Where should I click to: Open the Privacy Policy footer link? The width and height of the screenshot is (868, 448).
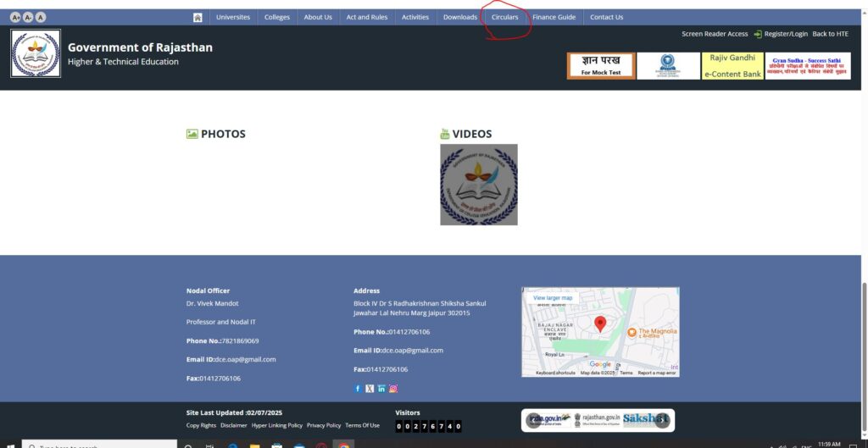point(324,425)
